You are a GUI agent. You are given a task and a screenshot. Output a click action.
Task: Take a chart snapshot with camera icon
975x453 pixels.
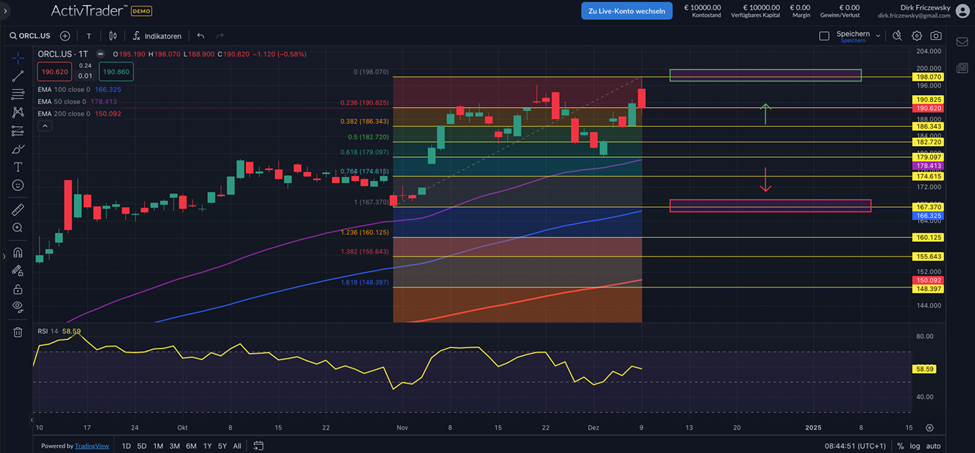pos(937,36)
